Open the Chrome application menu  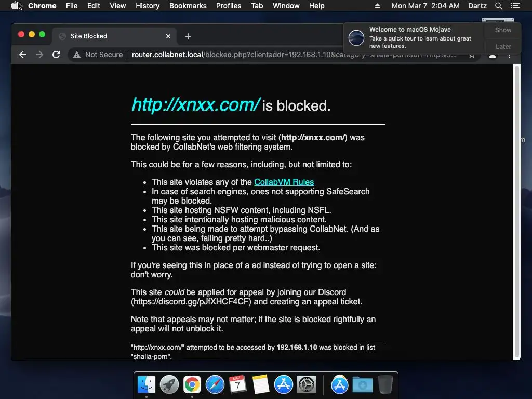tap(42, 6)
